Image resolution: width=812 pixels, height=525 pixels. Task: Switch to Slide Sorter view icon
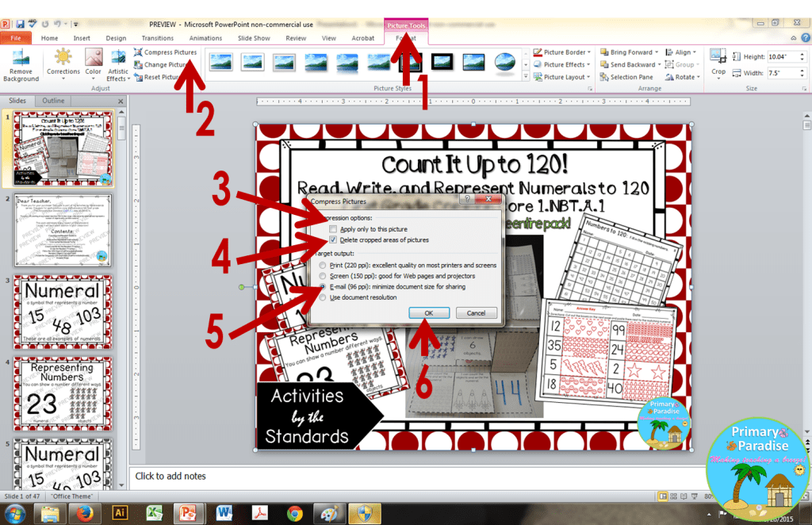pyautogui.click(x=674, y=496)
